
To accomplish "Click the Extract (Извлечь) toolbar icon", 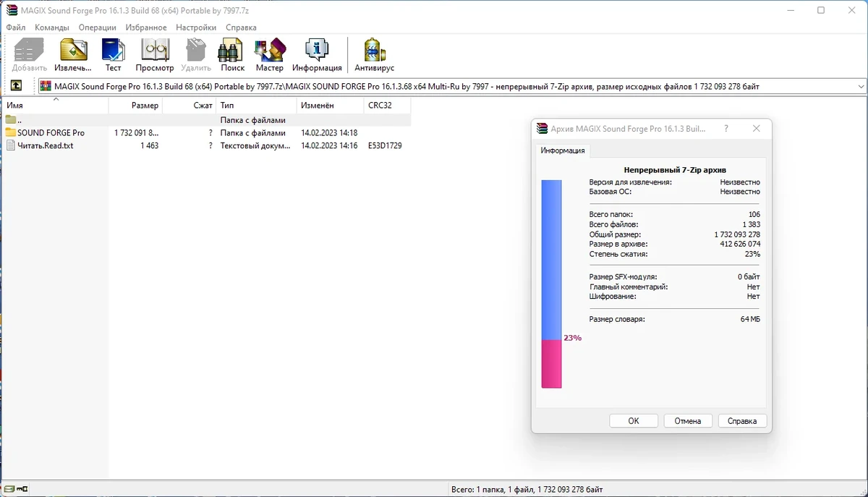I will [73, 51].
